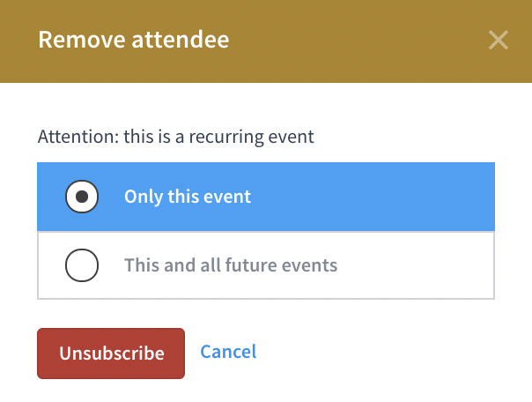Click empty space in the white option row
Image resolution: width=532 pixels, height=402 pixels.
click(x=414, y=265)
